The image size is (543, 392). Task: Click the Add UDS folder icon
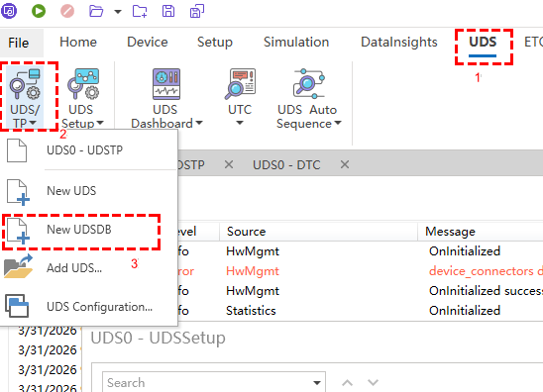point(18,266)
